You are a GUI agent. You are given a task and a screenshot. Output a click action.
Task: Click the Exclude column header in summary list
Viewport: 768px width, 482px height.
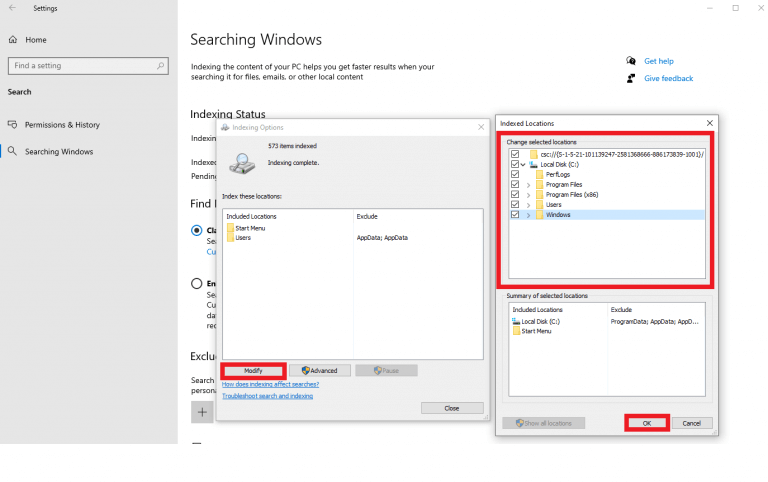(x=621, y=310)
